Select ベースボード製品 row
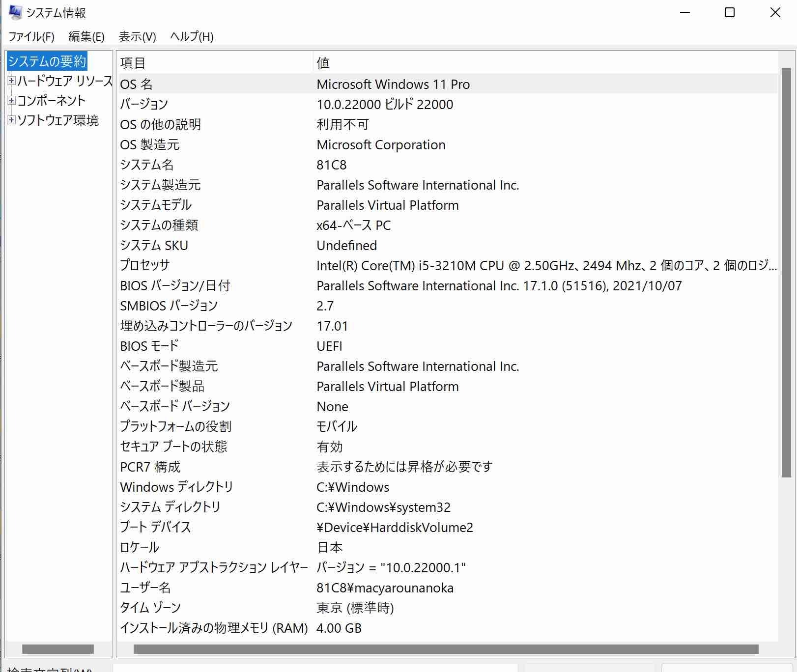The height and width of the screenshot is (672, 797). [448, 386]
